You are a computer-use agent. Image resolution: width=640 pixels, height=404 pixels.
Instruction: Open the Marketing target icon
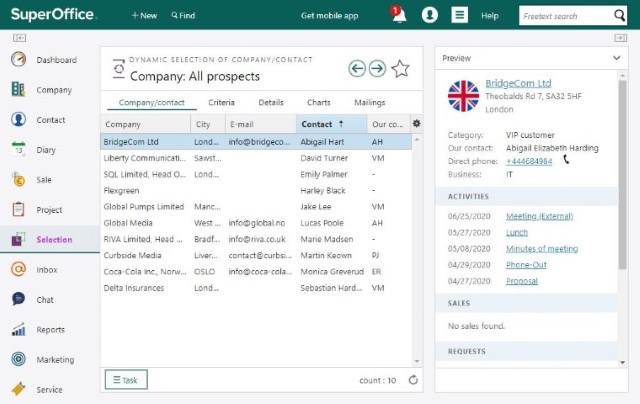point(18,359)
